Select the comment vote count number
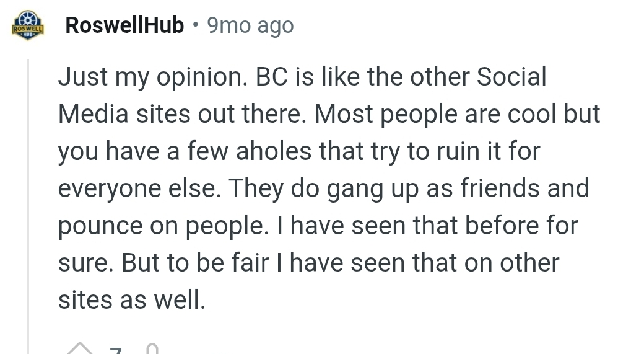This screenshot has width=644, height=354. click(116, 350)
